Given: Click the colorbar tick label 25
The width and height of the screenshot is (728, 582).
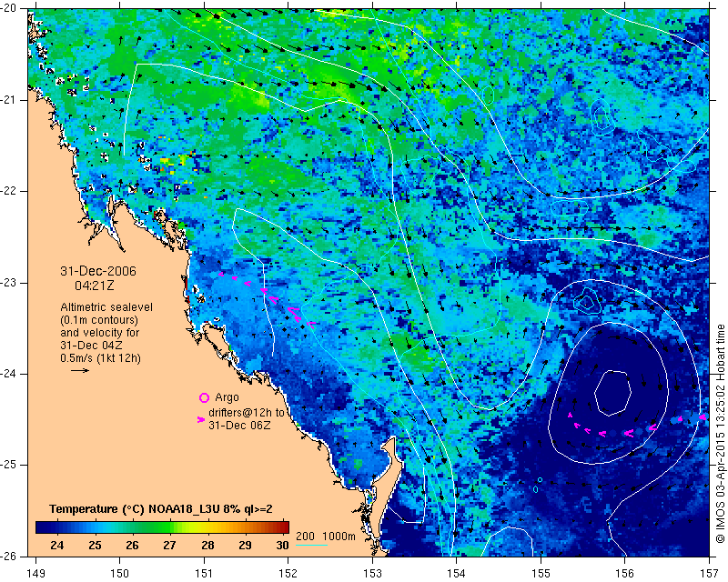Looking at the screenshot, I should click(x=95, y=545).
